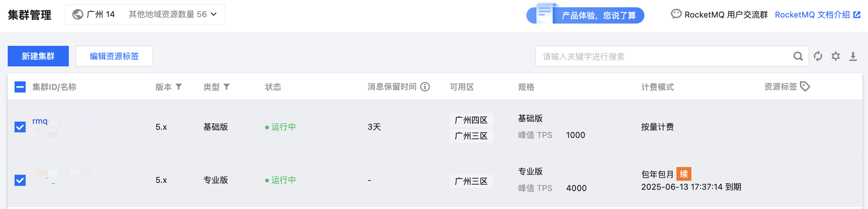Click the search magnifier icon
This screenshot has width=868, height=209.
pyautogui.click(x=798, y=57)
